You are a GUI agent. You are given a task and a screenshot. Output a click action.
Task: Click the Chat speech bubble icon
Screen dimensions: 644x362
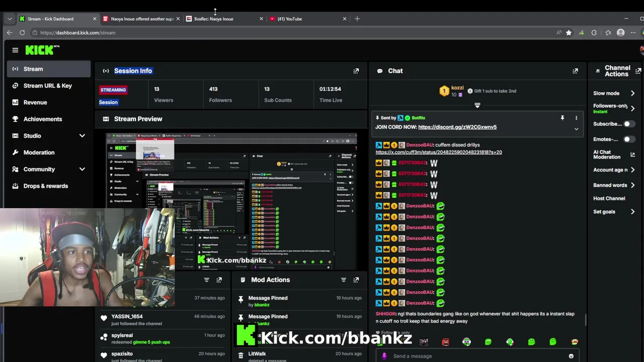[380, 71]
